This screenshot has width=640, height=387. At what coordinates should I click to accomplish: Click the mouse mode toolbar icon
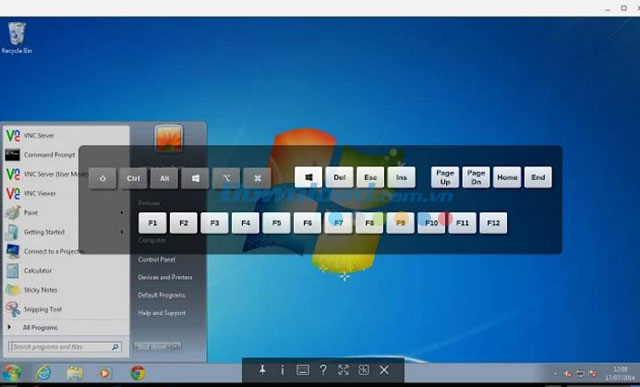[x=364, y=370]
